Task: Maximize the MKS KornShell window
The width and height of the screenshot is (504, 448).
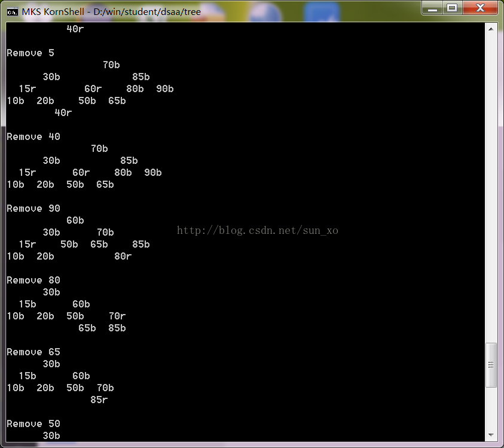Action: (452, 8)
